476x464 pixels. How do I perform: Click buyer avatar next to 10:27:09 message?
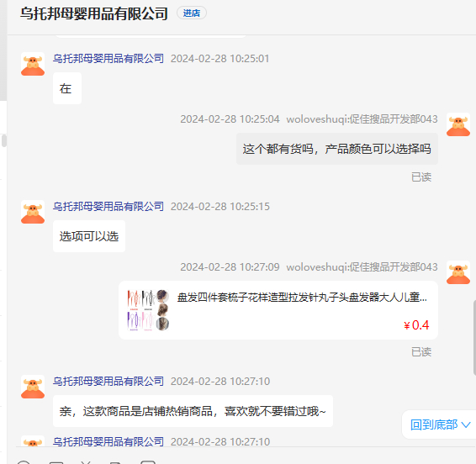coord(458,273)
